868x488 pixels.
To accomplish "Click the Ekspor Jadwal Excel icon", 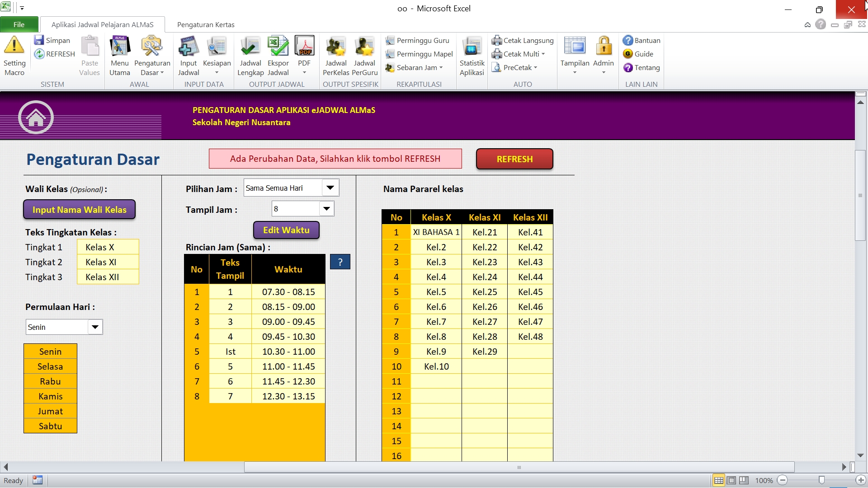I will click(x=278, y=47).
